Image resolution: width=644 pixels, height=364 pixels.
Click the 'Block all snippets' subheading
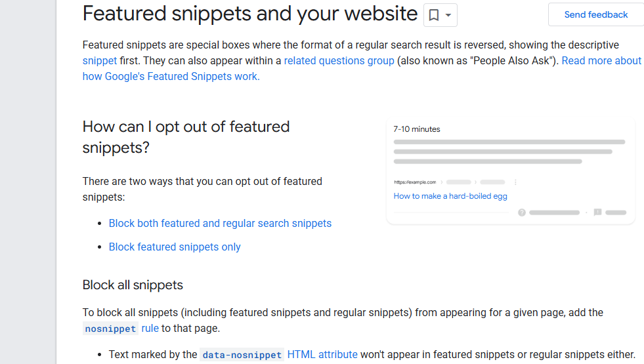133,285
